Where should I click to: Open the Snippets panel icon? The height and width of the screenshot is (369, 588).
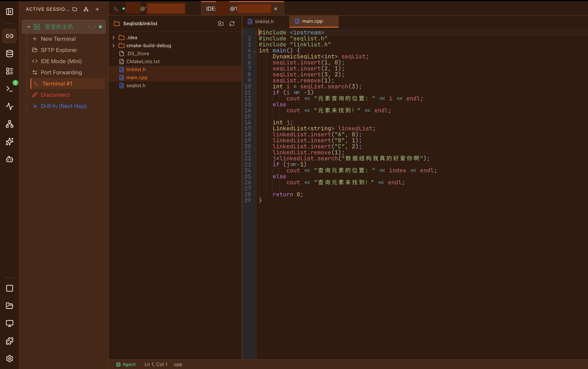10,71
